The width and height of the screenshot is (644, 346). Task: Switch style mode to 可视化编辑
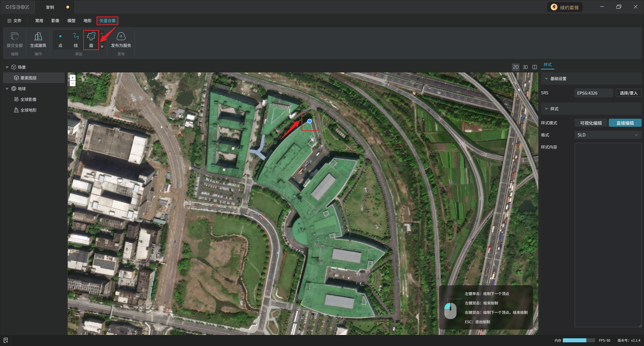tap(591, 123)
